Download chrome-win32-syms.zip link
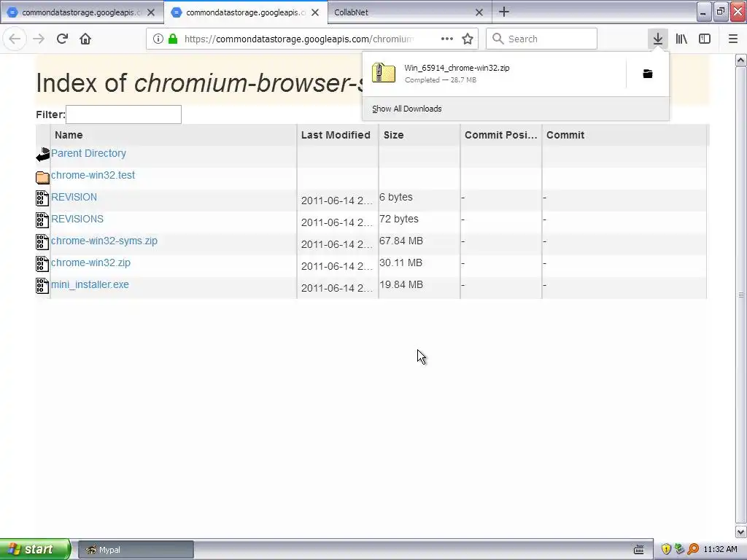This screenshot has height=560, width=747. 104,241
